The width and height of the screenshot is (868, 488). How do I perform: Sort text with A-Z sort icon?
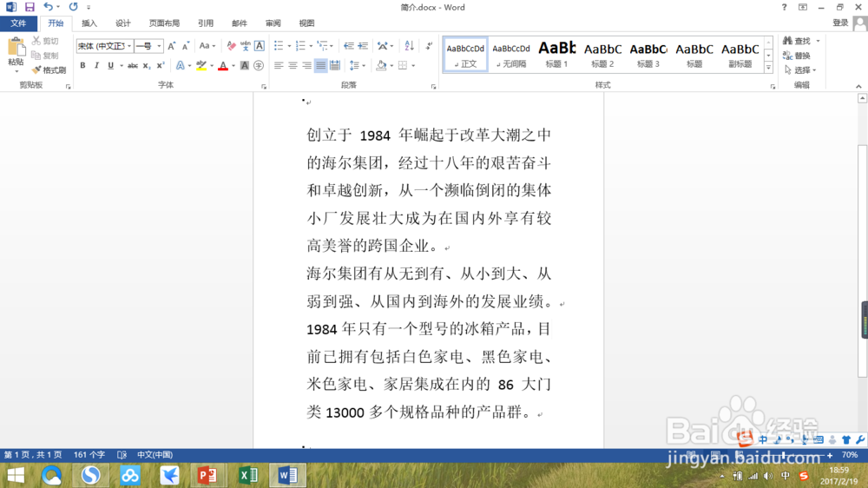409,46
